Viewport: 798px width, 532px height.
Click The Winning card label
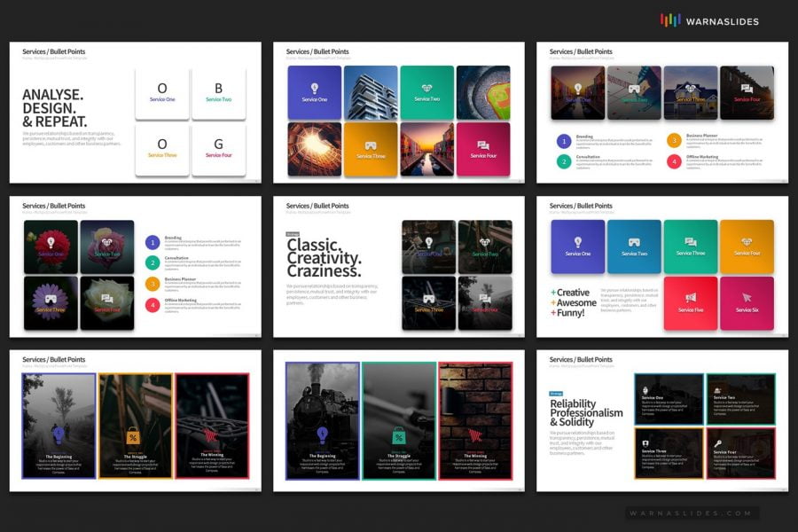pyautogui.click(x=211, y=455)
